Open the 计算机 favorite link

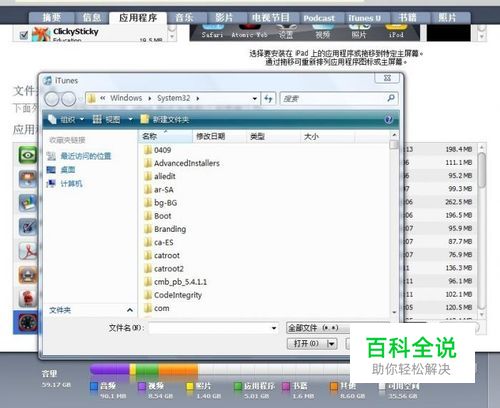click(x=65, y=183)
